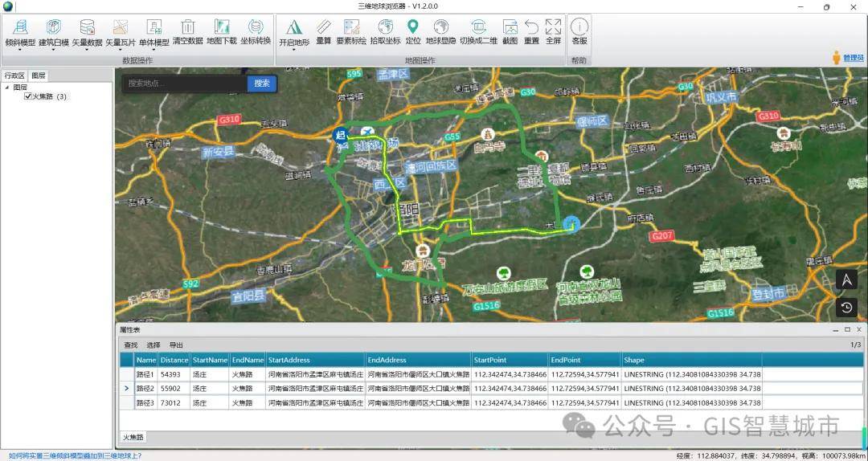Activate the 量算 measurement tool

pyautogui.click(x=323, y=28)
